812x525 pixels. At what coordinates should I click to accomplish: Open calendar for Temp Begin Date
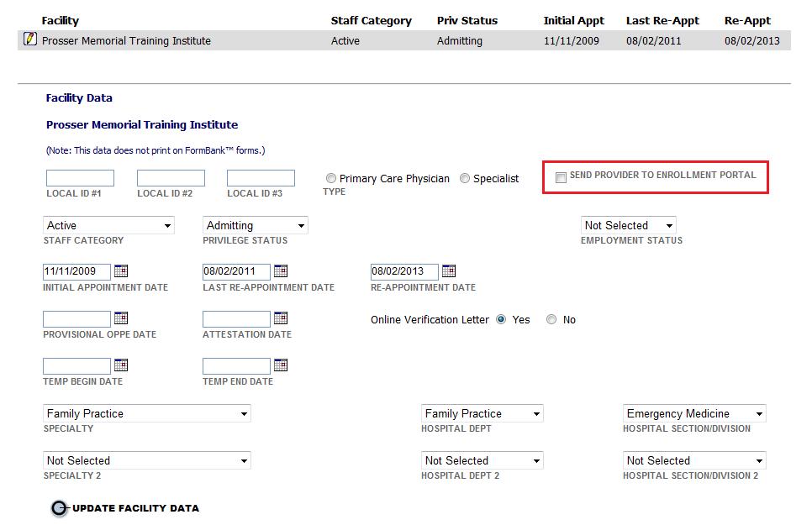(x=121, y=365)
